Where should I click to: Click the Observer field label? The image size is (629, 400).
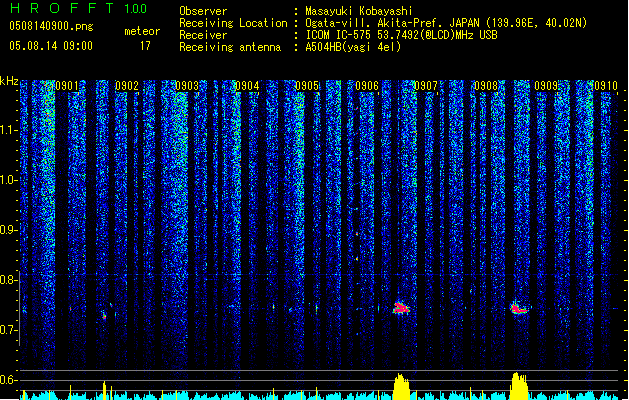pyautogui.click(x=203, y=11)
